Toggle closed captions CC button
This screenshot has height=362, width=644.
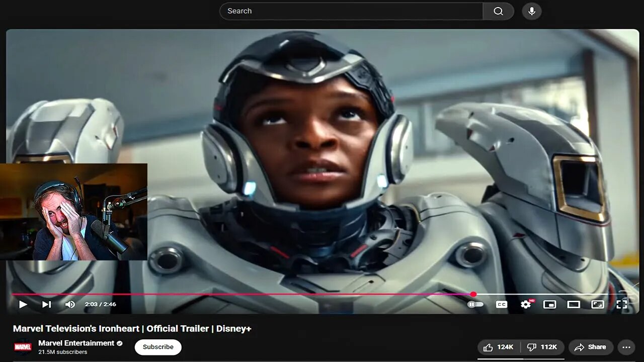click(x=502, y=304)
